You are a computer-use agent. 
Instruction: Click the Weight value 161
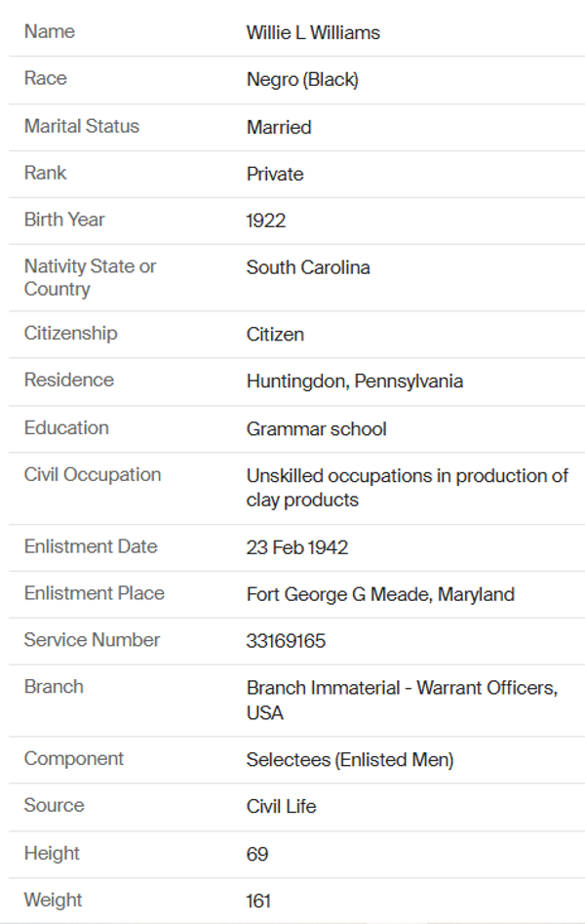258,902
